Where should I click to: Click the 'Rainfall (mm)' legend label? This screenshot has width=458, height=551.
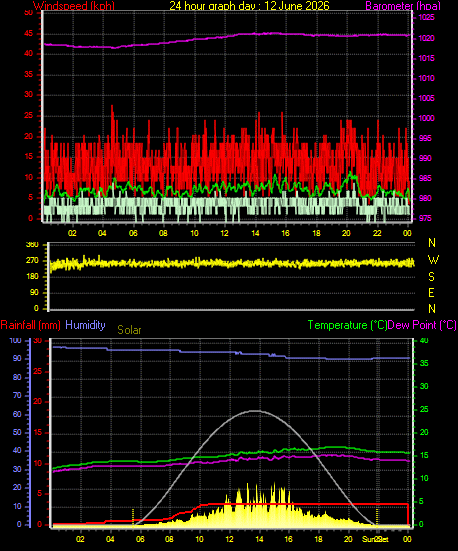pyautogui.click(x=31, y=325)
